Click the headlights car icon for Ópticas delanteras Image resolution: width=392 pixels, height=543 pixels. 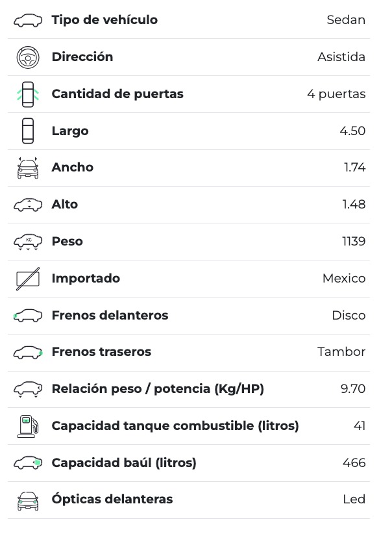click(x=27, y=500)
